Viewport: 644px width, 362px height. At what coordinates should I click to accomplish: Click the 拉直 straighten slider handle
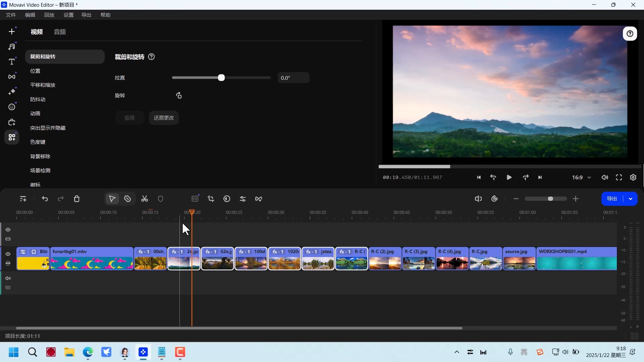(221, 78)
